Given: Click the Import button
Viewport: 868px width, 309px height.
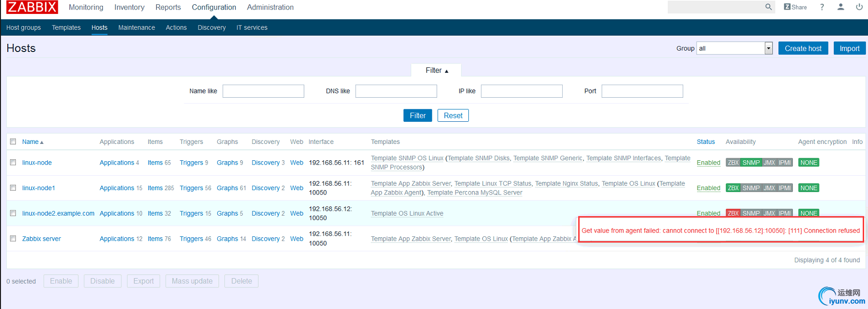Looking at the screenshot, I should (x=850, y=48).
